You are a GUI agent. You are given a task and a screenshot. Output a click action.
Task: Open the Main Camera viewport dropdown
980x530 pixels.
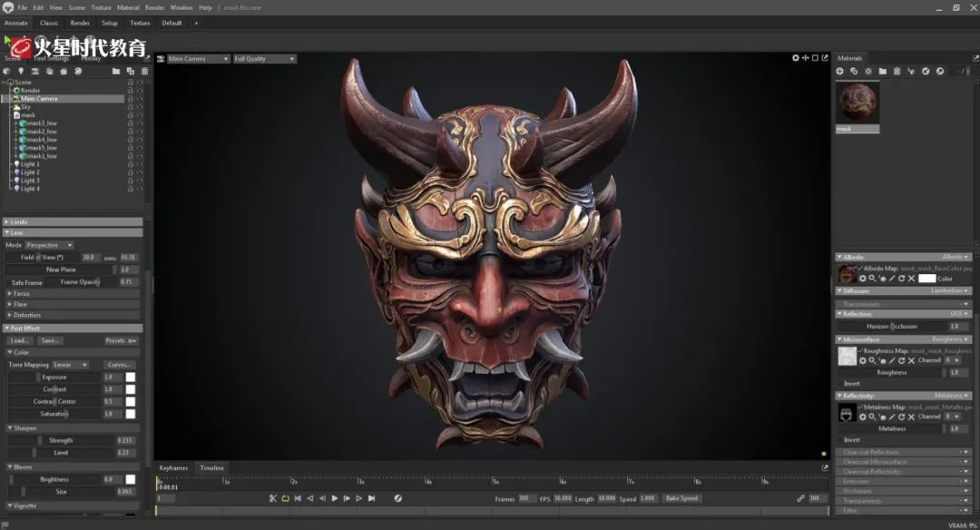[x=198, y=59]
